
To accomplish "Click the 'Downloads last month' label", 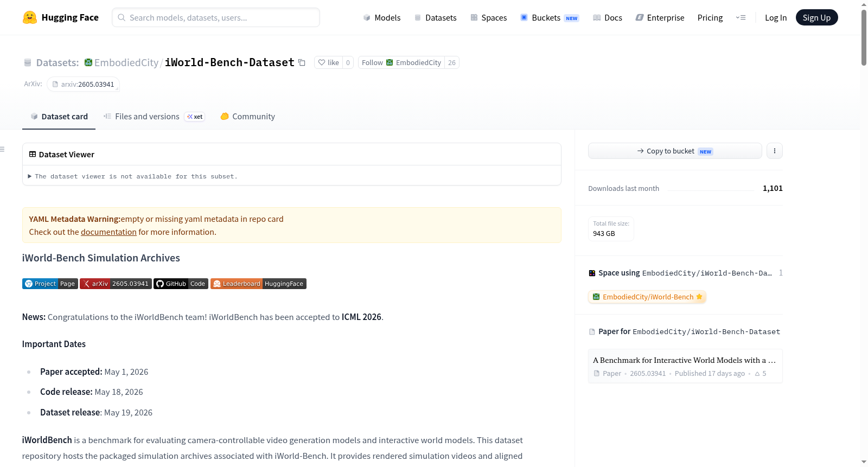I will (624, 189).
